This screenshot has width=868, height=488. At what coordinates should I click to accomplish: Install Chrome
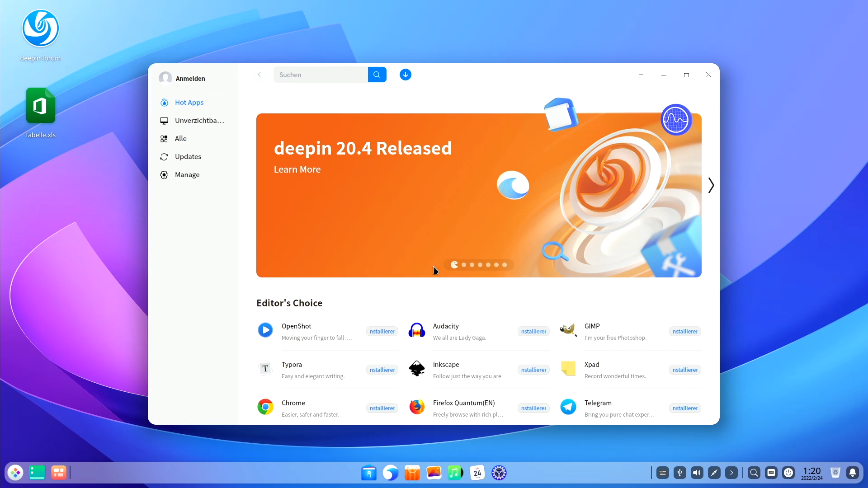tap(382, 408)
